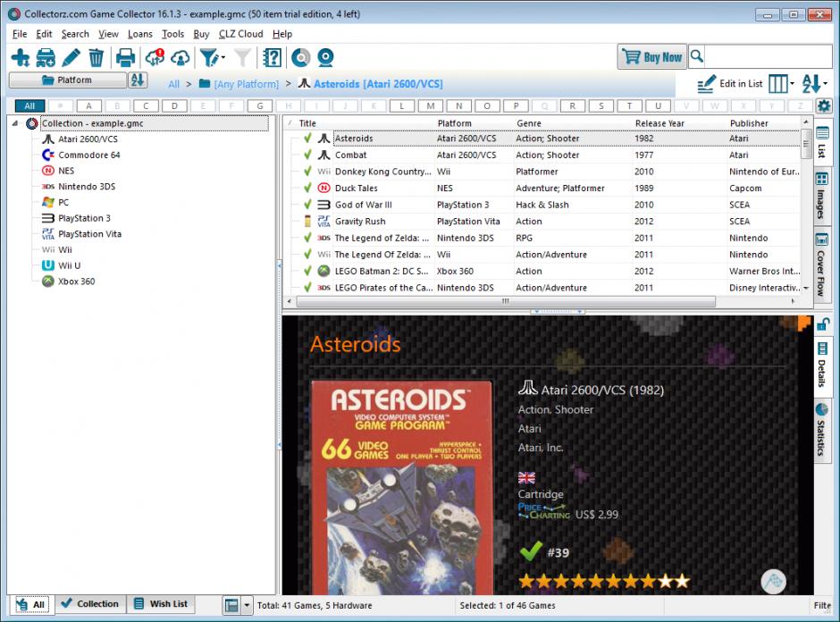The image size is (840, 622).
Task: Click the All breadcrumb link
Action: (x=173, y=84)
